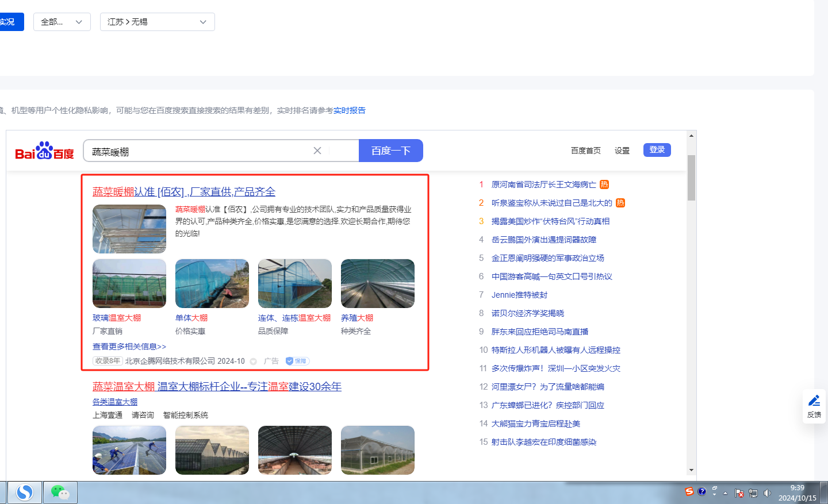The width and height of the screenshot is (828, 504).
Task: Click the gray dropdown arrow beside 2024-10
Action: (253, 361)
